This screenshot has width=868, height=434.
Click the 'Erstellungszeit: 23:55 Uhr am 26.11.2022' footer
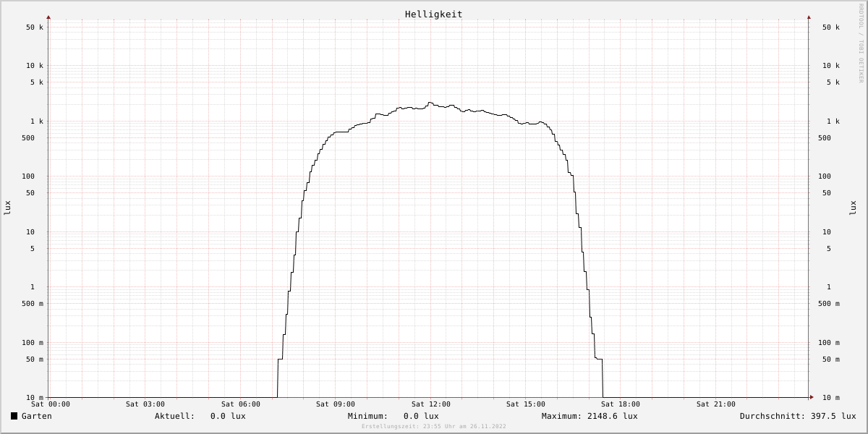pyautogui.click(x=434, y=426)
